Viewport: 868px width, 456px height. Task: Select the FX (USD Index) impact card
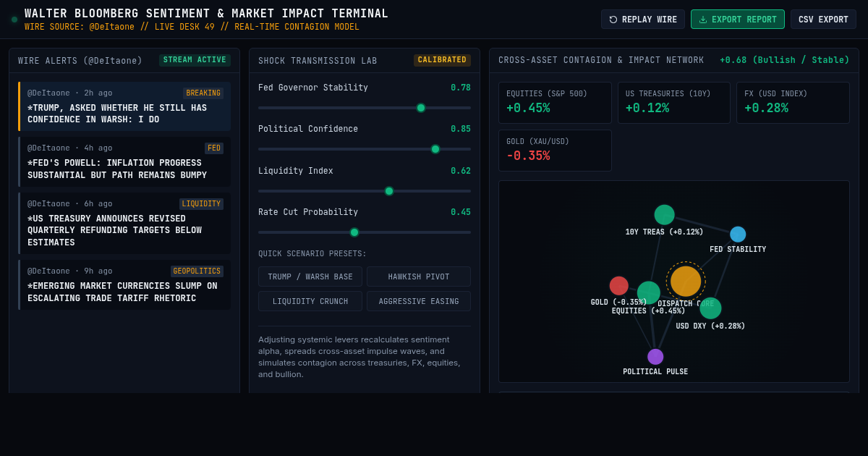(793, 103)
